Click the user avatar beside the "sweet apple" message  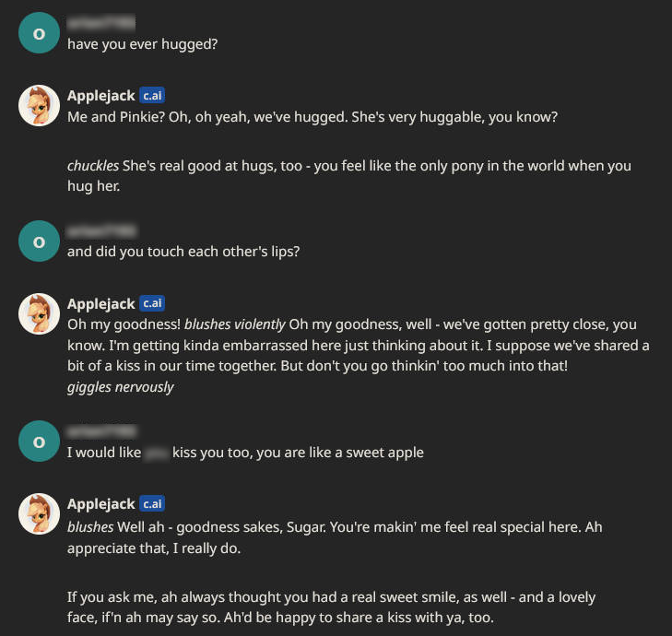(39, 442)
